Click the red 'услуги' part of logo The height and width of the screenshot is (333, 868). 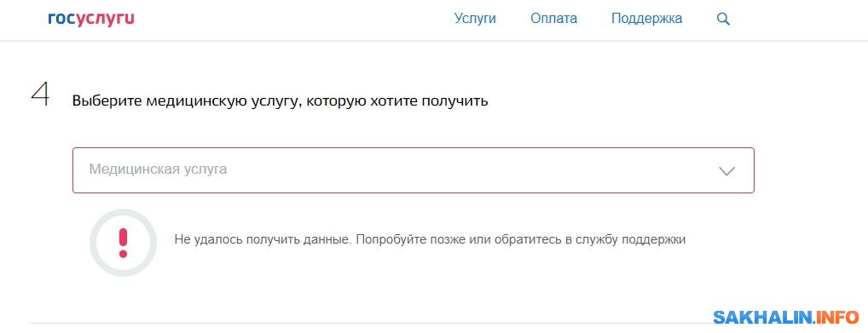[104, 20]
